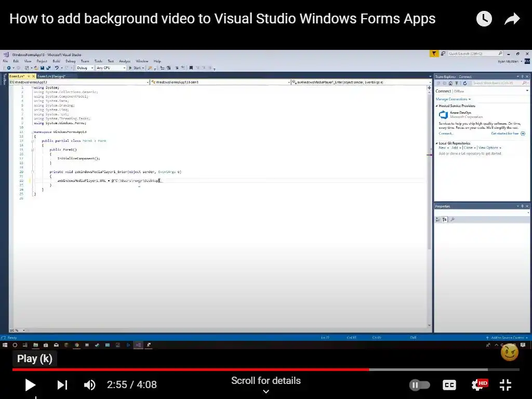Share this video with arrow icon

point(512,19)
